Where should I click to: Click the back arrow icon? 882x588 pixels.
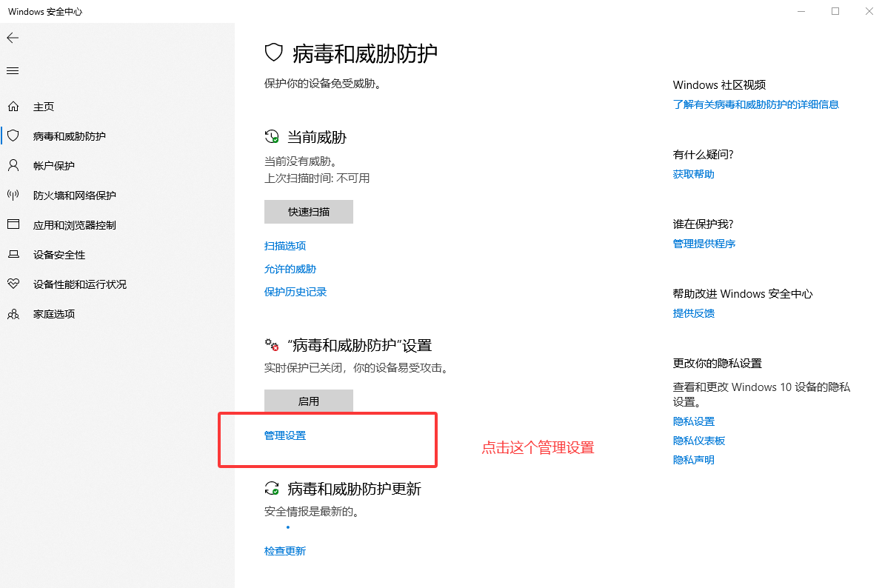point(13,38)
